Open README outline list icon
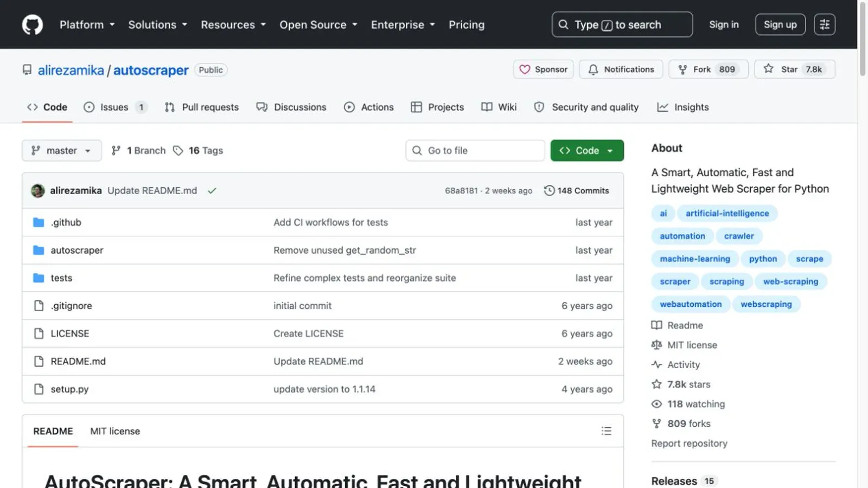The width and height of the screenshot is (868, 488). [x=606, y=431]
